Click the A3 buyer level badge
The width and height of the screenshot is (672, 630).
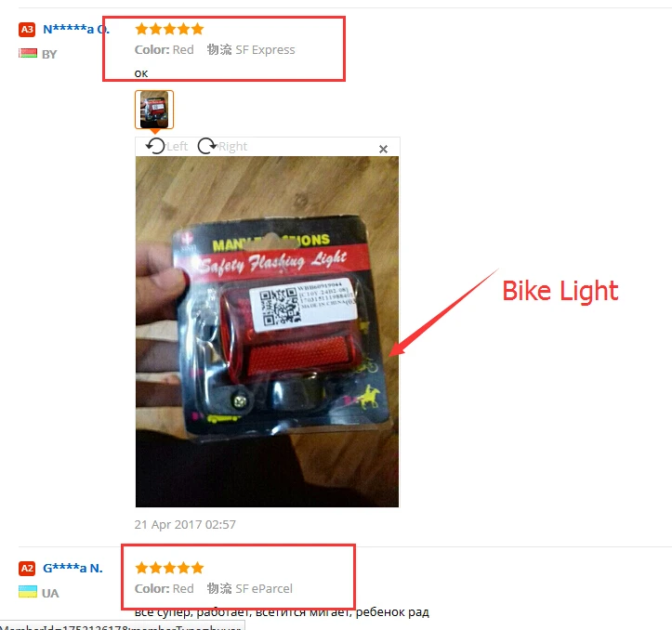(x=27, y=29)
